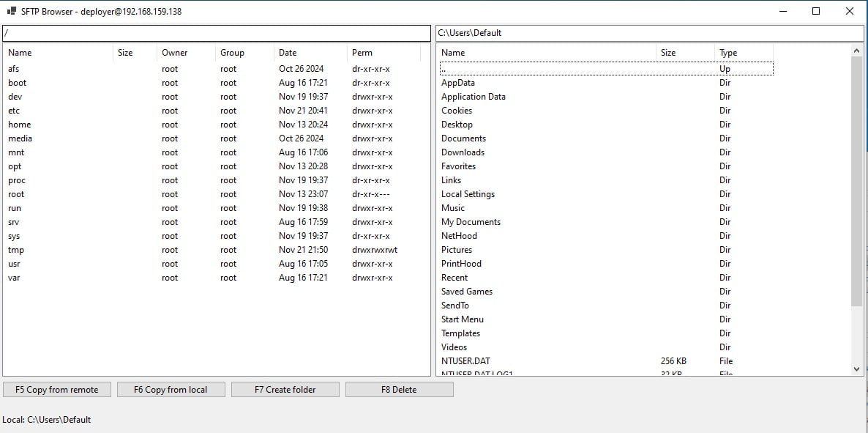The width and height of the screenshot is (868, 433).
Task: Click the F8 Delete button
Action: click(x=399, y=390)
